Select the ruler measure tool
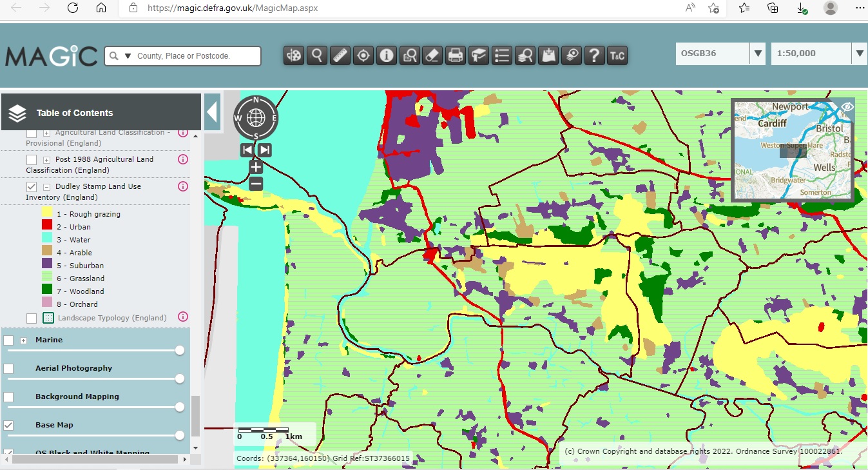 click(x=340, y=55)
